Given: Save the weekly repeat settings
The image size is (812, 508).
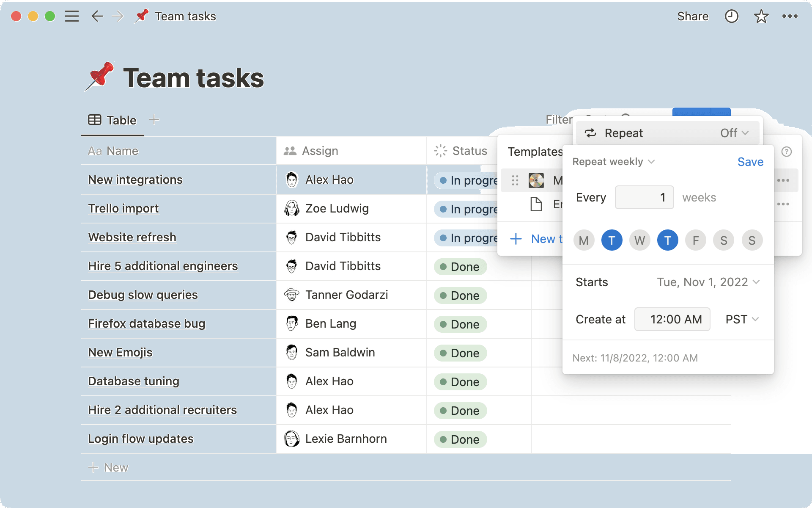Looking at the screenshot, I should coord(750,161).
